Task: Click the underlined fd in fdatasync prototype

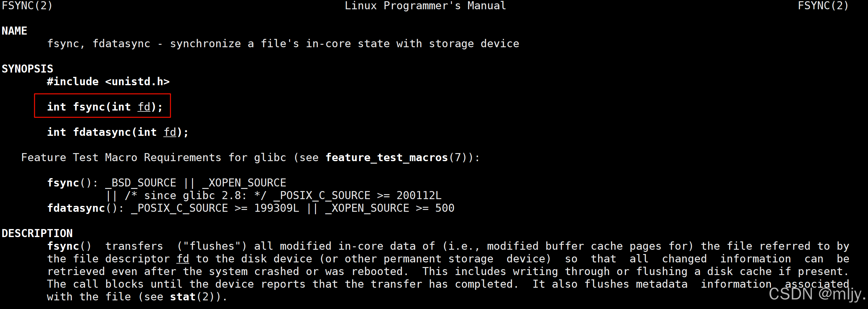Action: click(x=170, y=132)
